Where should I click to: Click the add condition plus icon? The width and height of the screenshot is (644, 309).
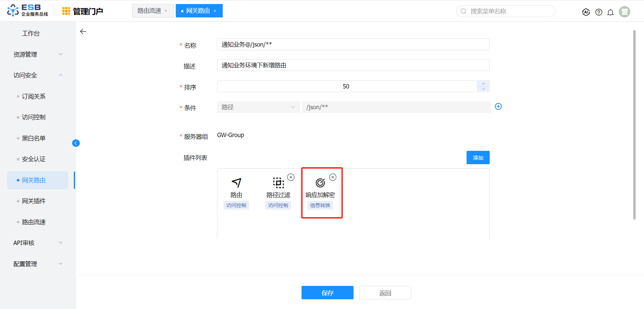pyautogui.click(x=498, y=107)
